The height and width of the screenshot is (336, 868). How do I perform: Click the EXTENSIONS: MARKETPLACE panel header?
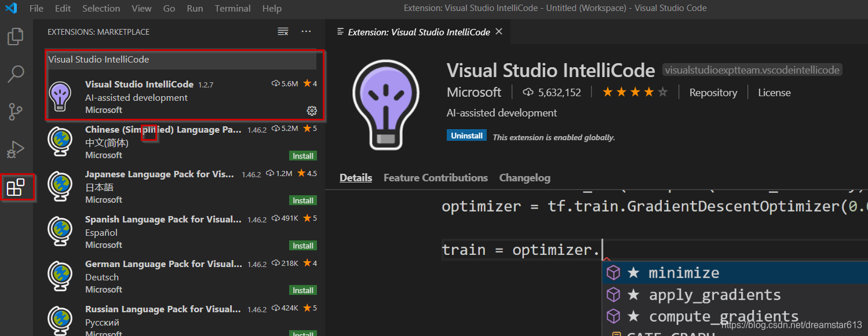[x=99, y=32]
